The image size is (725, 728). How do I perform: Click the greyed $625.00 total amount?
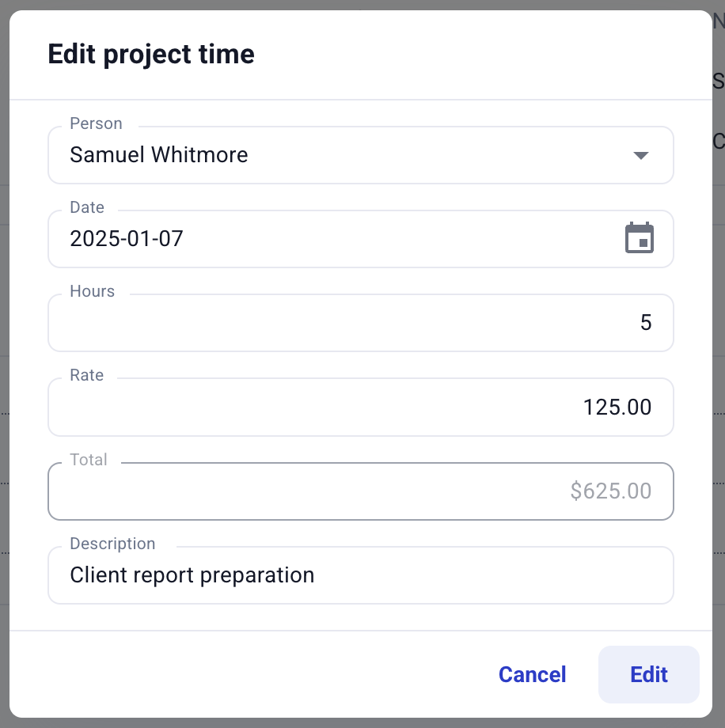pos(610,491)
